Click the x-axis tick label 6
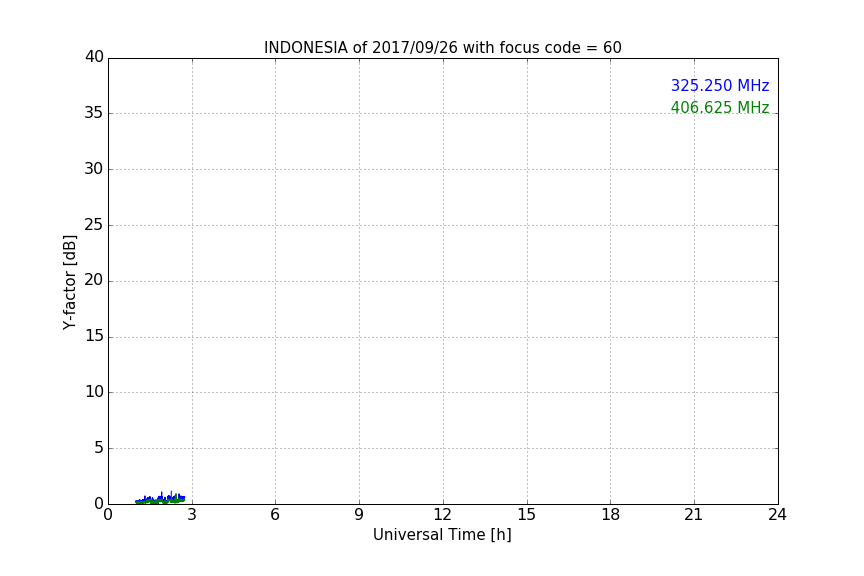The image size is (864, 576). tap(276, 515)
